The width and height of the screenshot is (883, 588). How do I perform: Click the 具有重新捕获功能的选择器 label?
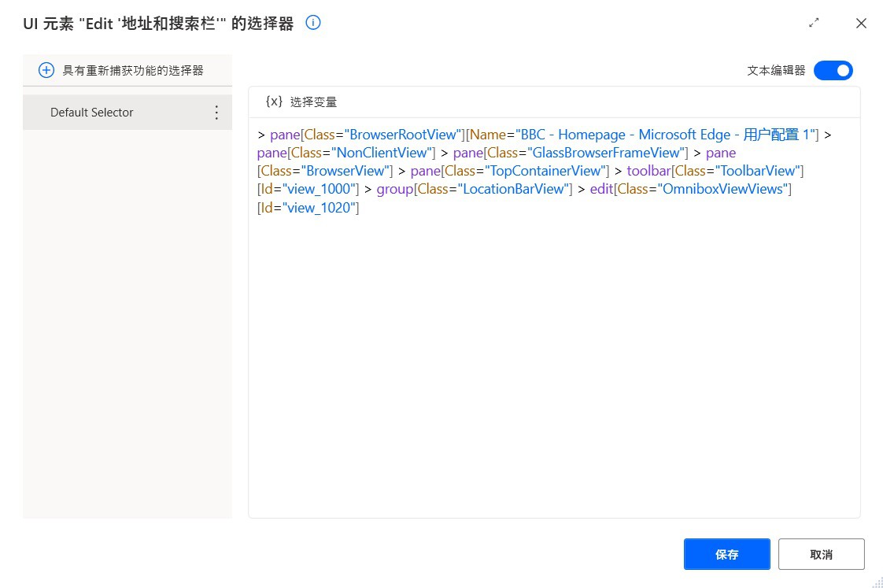tap(133, 70)
